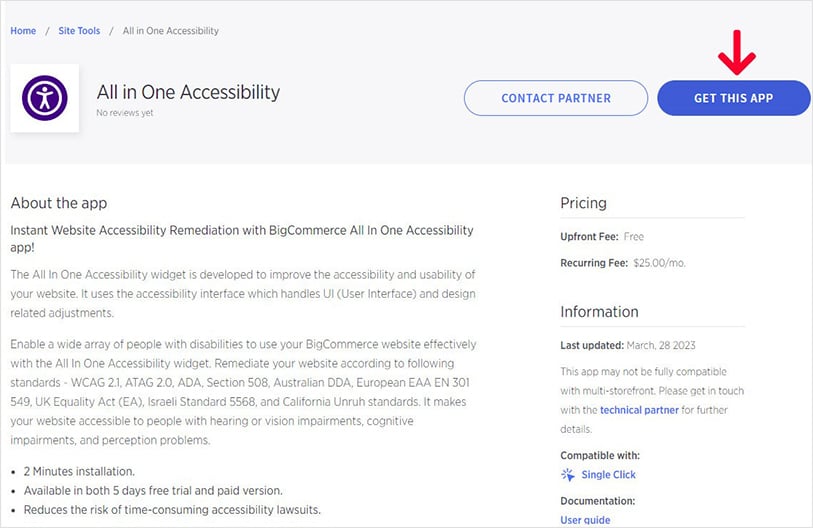
Task: Click the All in One Accessibility app logo
Action: [44, 98]
